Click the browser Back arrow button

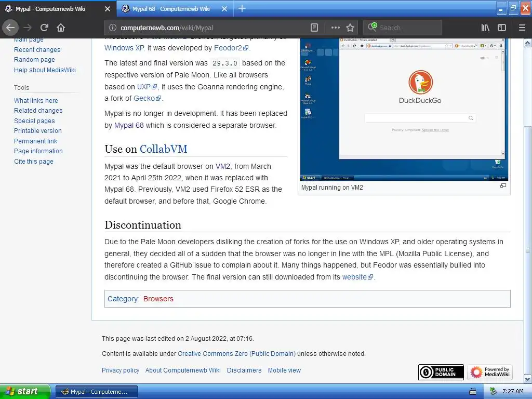[10, 28]
